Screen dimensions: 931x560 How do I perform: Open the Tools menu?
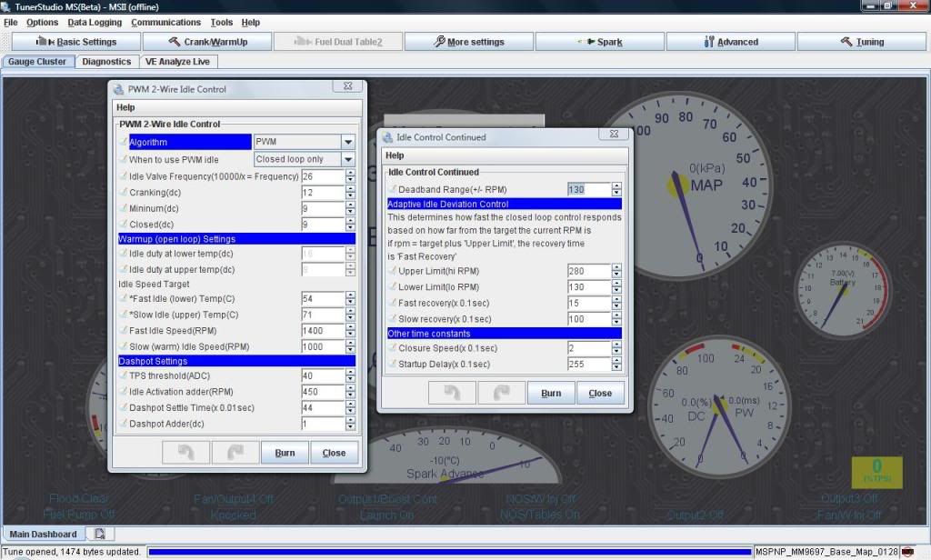(222, 22)
